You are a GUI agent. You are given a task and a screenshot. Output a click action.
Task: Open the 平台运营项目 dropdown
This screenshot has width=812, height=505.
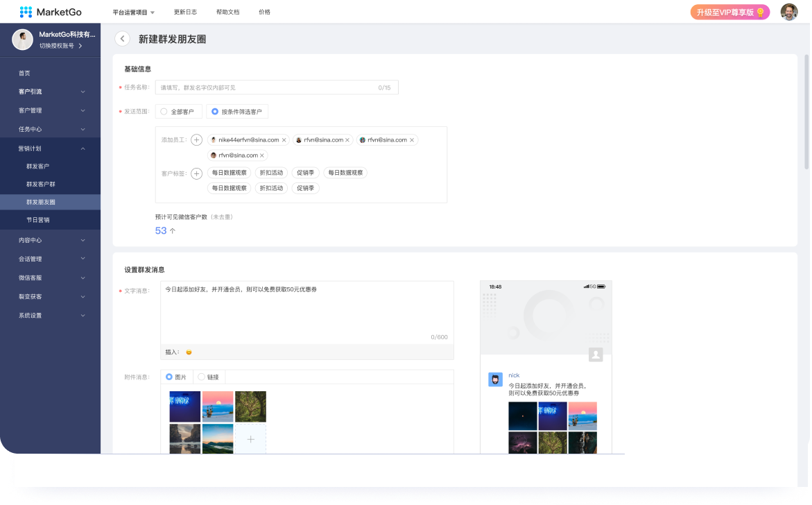[x=134, y=12]
